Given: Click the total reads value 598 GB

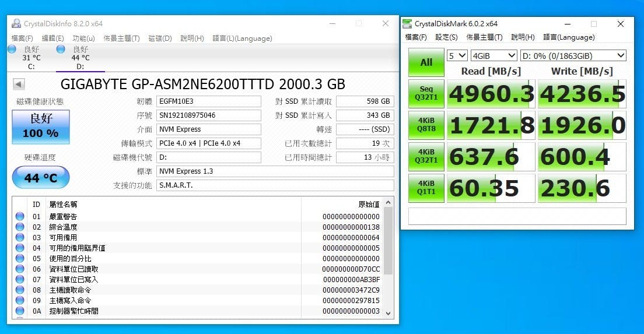Looking at the screenshot, I should point(365,101).
